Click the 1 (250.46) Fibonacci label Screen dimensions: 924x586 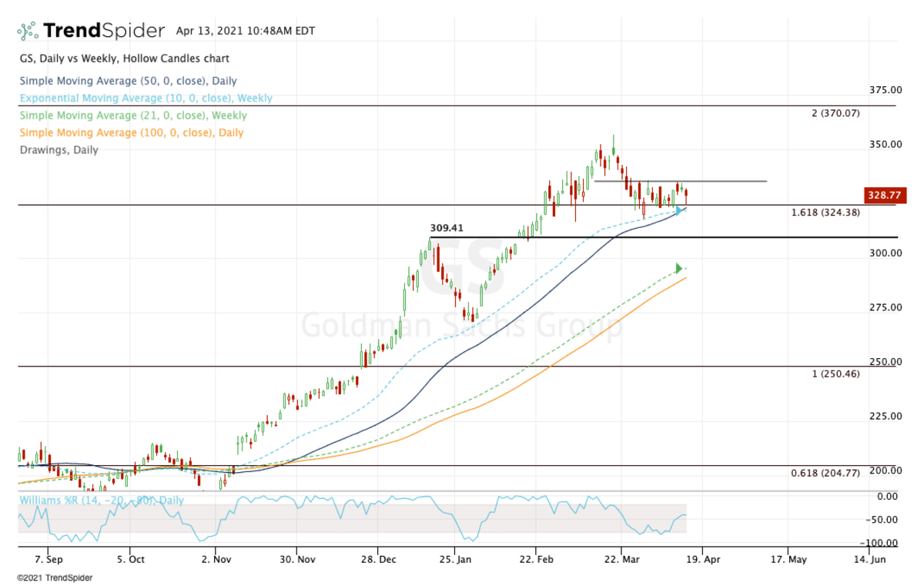(835, 373)
